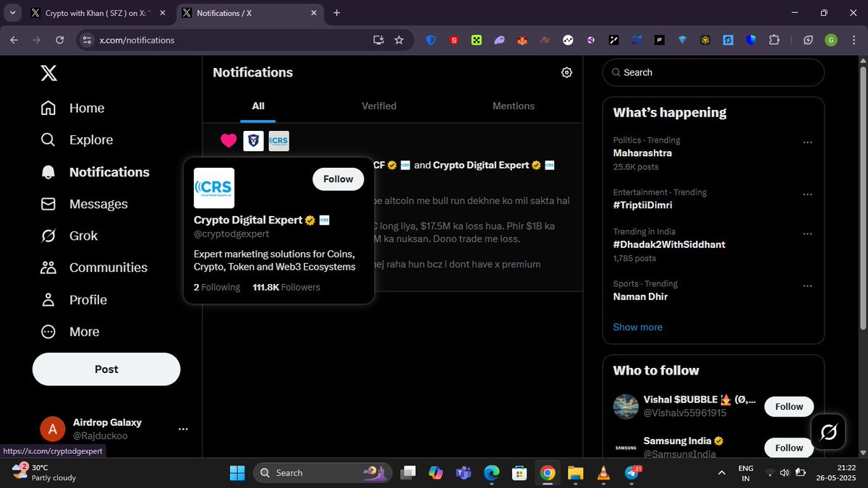Open the clock showing 21:22
This screenshot has width=868, height=488.
click(x=838, y=473)
